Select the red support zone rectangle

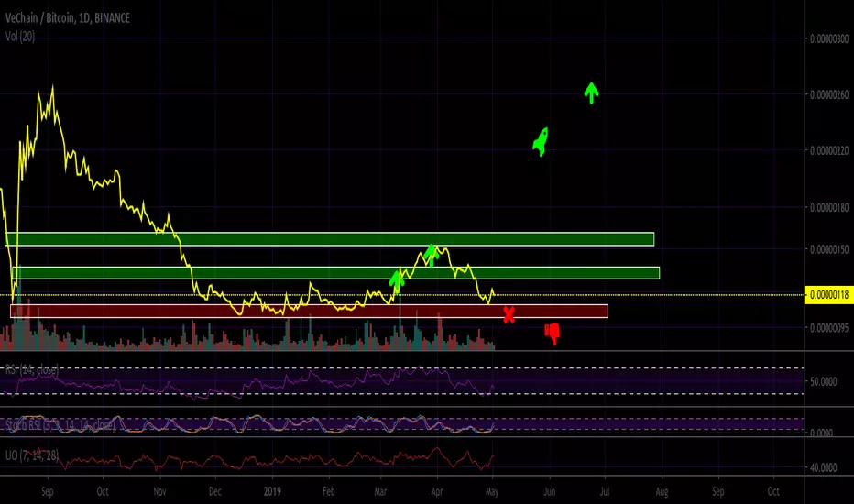click(309, 312)
